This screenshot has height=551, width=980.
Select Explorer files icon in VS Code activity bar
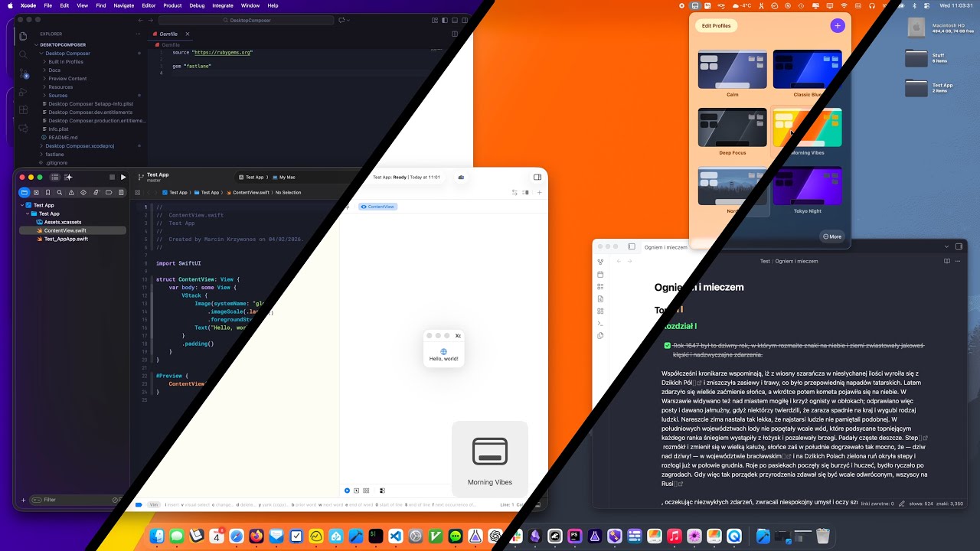(x=23, y=36)
